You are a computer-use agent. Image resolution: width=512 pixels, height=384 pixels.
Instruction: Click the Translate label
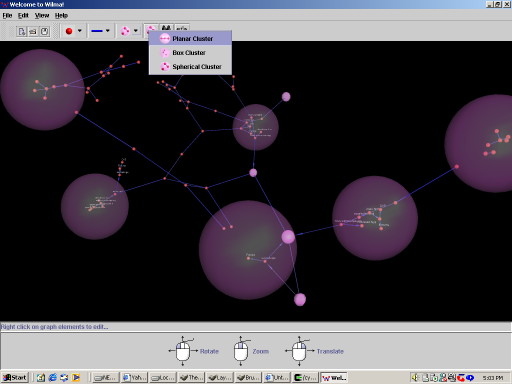pos(330,351)
